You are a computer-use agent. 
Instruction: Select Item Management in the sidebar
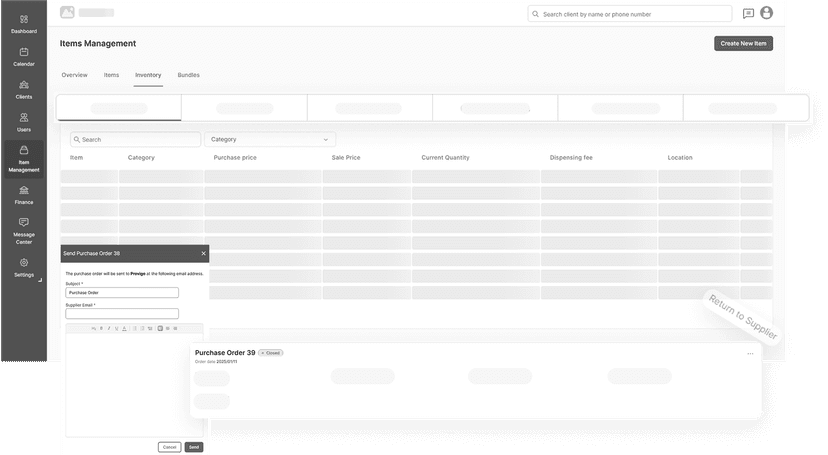(x=24, y=159)
